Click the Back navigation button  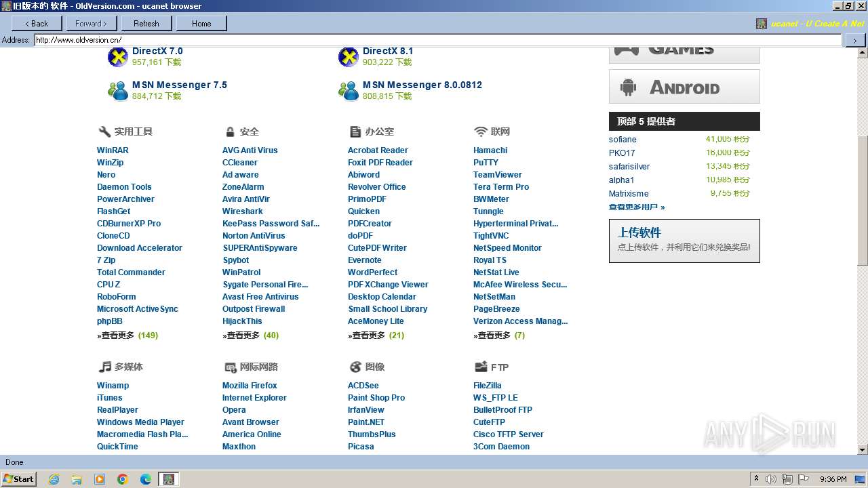coord(37,23)
